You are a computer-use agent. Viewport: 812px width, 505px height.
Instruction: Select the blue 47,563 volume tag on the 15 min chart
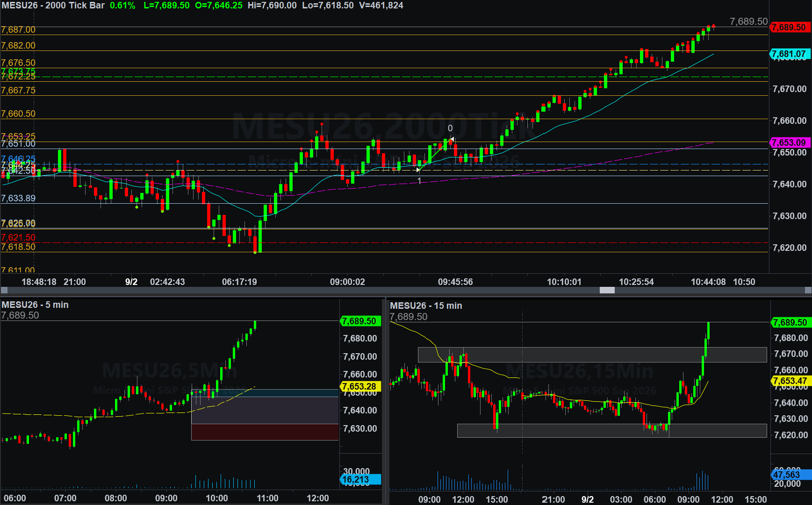[790, 475]
